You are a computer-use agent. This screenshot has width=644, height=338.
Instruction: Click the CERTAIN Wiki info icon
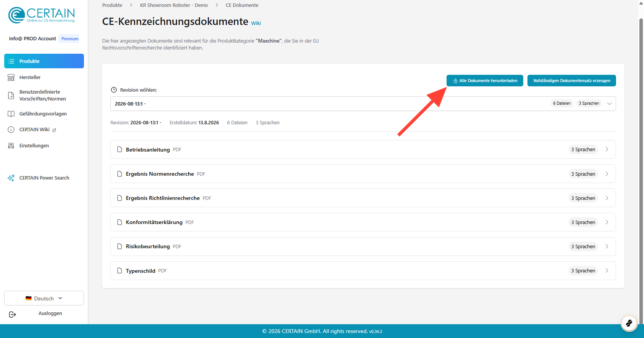pyautogui.click(x=11, y=130)
